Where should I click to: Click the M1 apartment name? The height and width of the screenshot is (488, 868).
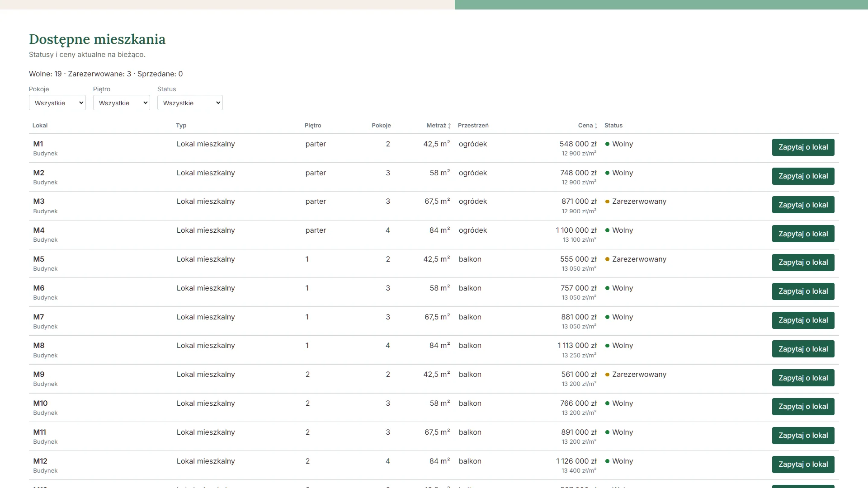pyautogui.click(x=38, y=144)
